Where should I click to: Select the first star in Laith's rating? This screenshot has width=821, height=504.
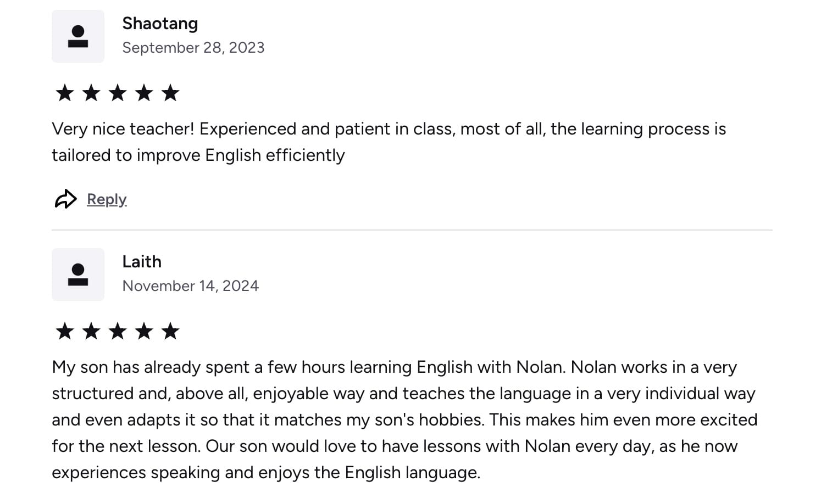[65, 331]
